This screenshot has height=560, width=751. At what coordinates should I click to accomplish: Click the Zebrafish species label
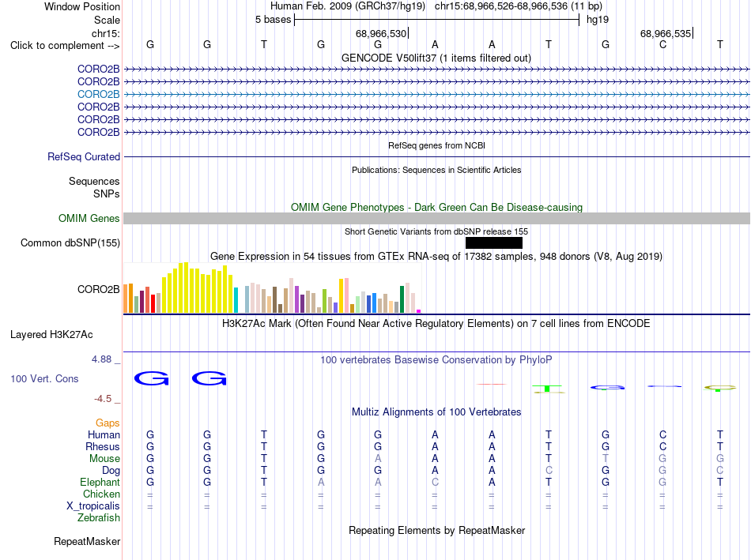coord(98,518)
